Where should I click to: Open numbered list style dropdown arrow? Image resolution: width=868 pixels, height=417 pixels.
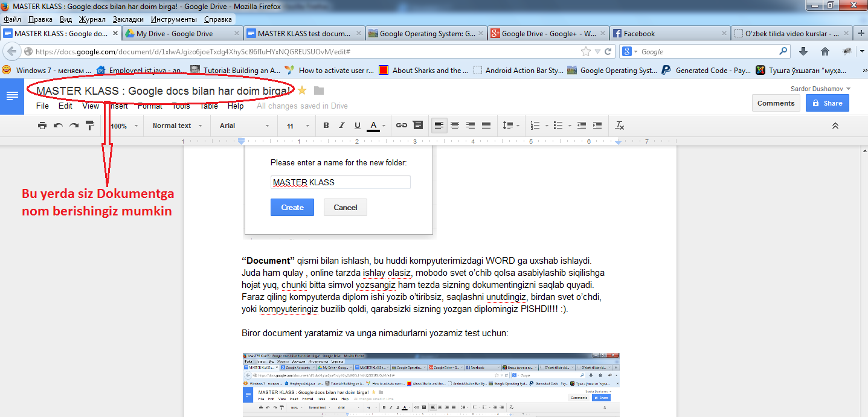pos(547,126)
